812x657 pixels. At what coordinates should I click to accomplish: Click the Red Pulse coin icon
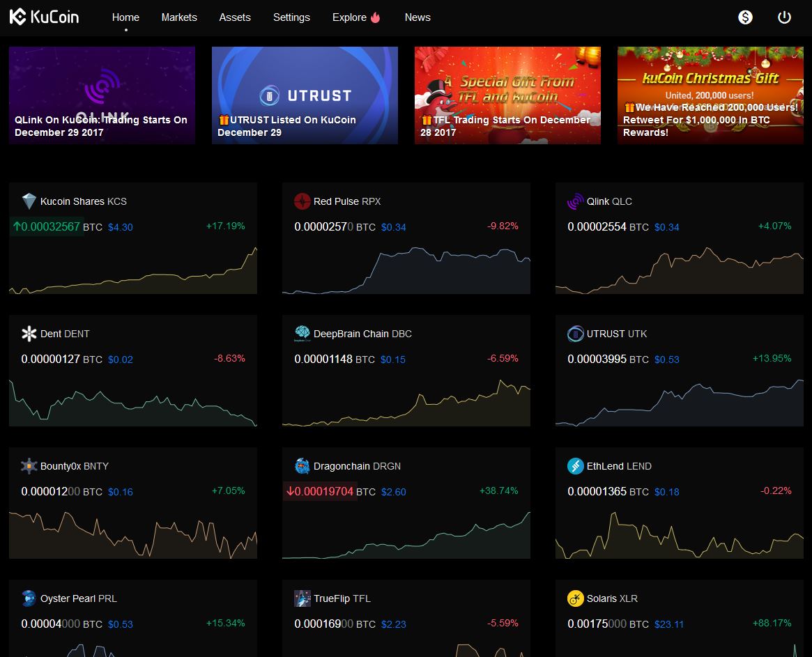302,201
